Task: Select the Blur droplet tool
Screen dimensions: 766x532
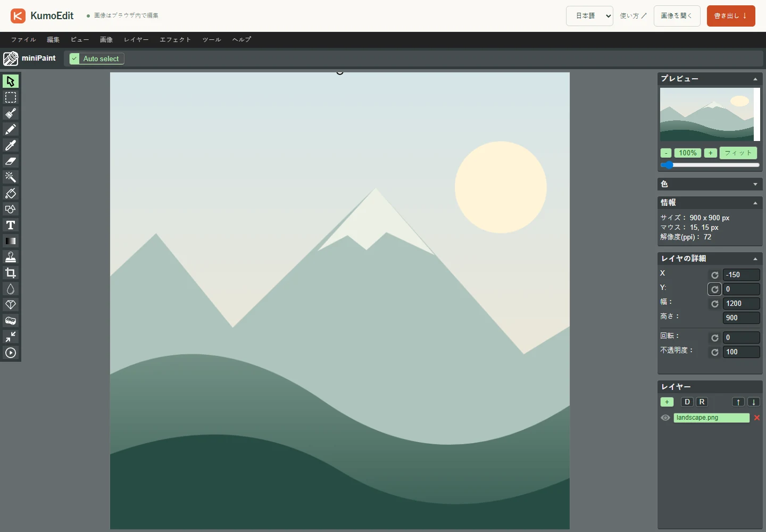Action: [11, 289]
